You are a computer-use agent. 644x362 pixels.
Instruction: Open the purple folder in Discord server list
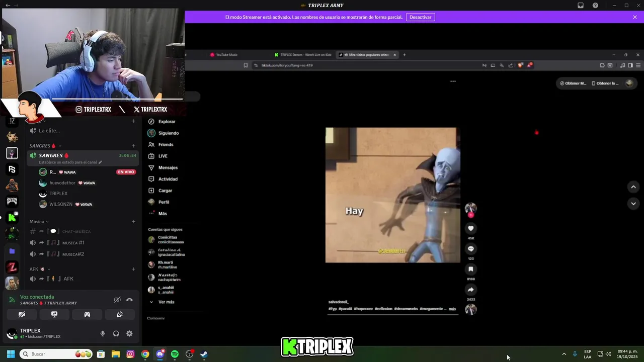pyautogui.click(x=12, y=251)
